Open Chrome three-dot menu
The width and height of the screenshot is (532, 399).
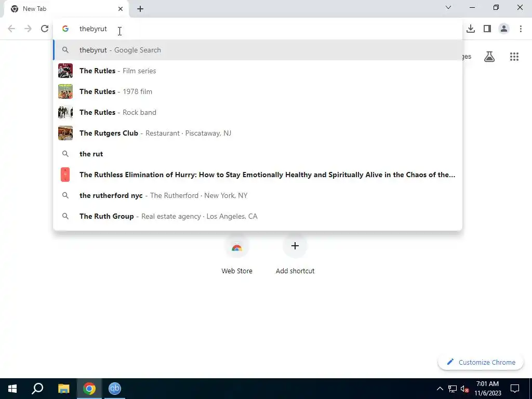coord(521,29)
